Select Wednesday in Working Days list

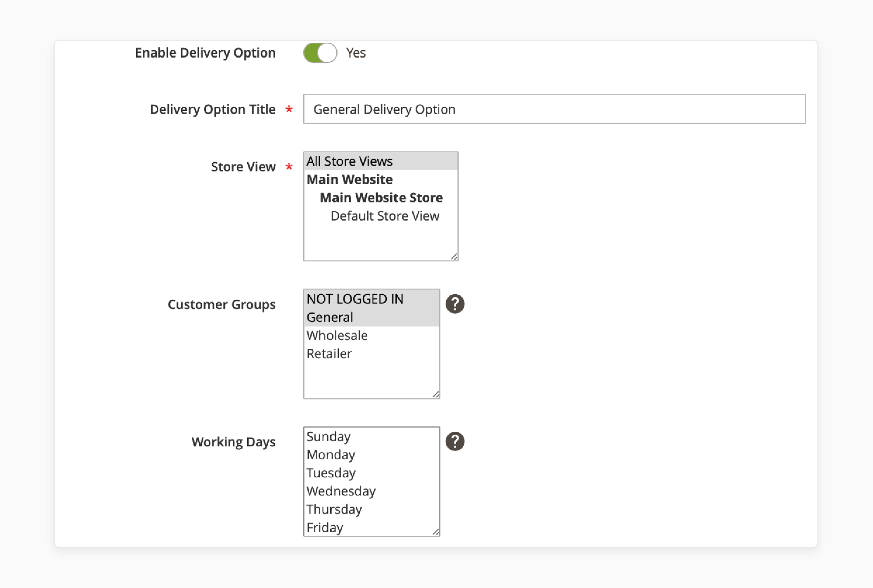[341, 490]
